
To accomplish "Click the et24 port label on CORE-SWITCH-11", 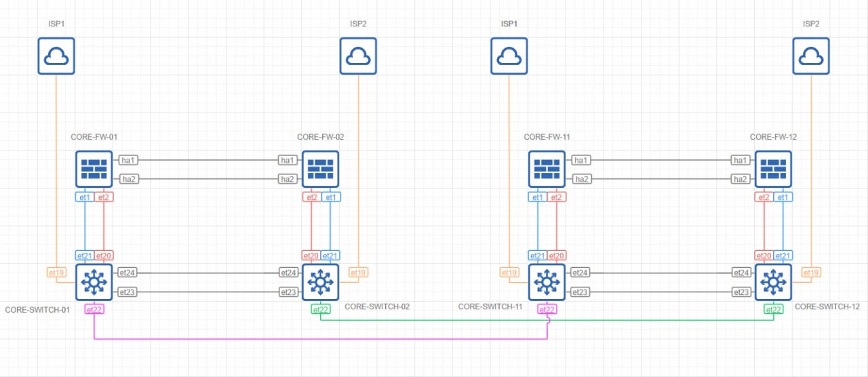I will point(580,273).
